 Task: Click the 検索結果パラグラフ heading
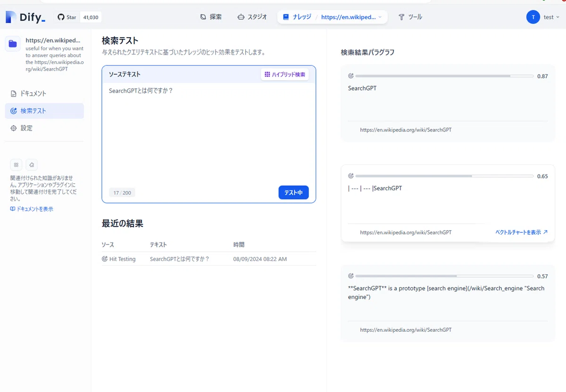tap(367, 52)
